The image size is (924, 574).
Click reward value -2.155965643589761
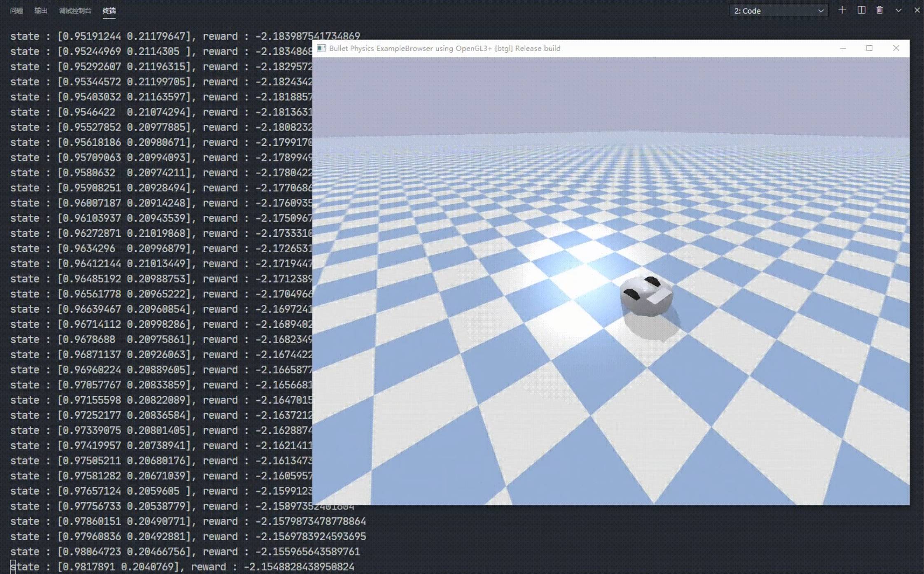[308, 552]
